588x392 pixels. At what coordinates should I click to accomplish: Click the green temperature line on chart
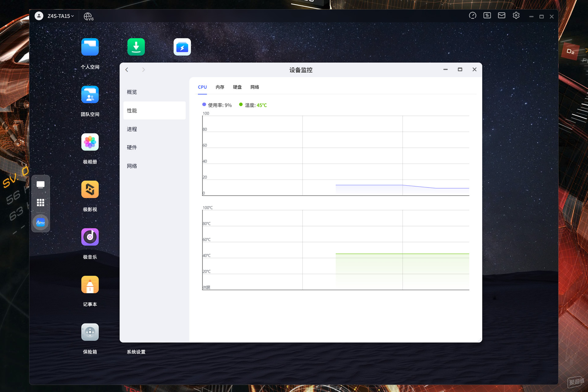(402, 254)
